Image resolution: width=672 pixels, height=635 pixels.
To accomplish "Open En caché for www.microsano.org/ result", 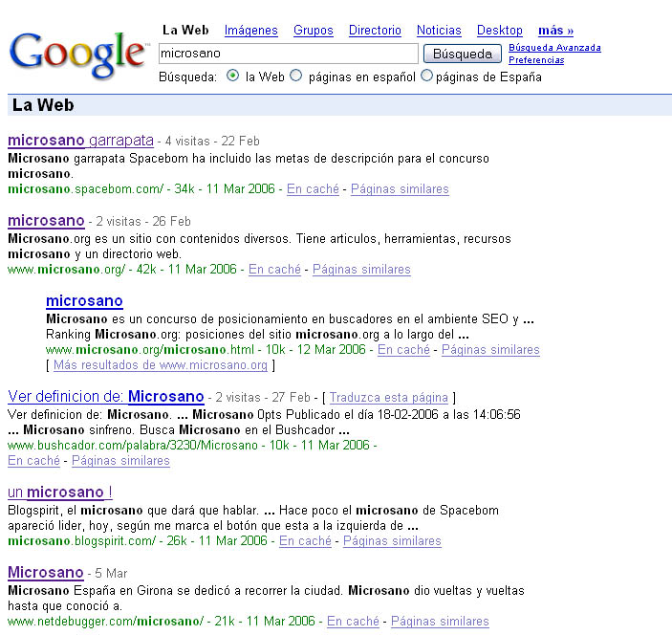I will pos(274,270).
